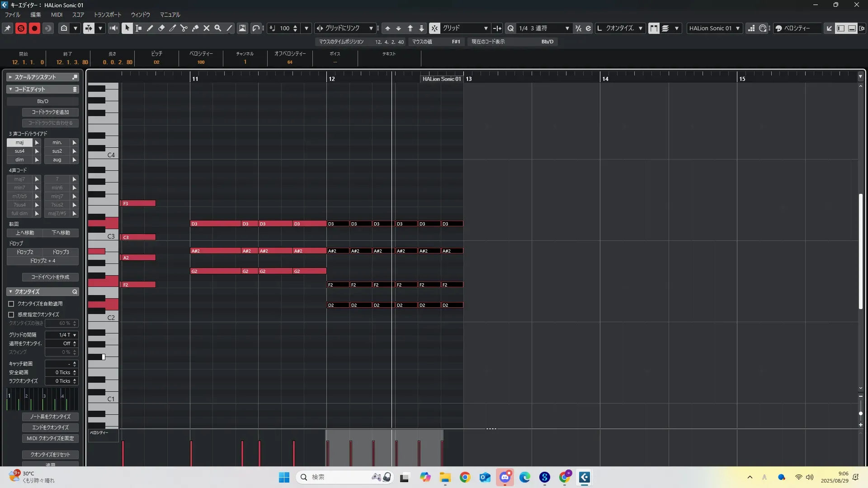Open the トランスポート menu
The width and height of the screenshot is (868, 488).
click(108, 14)
